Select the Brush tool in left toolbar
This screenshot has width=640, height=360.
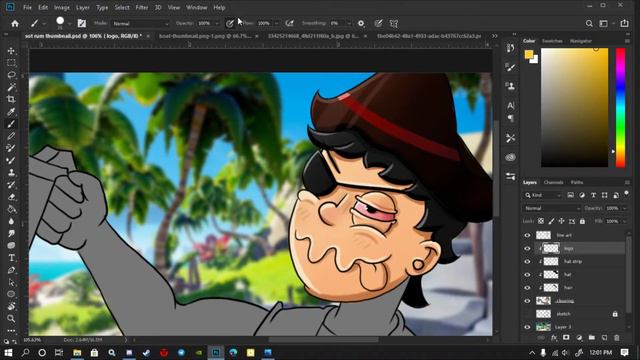point(11,124)
